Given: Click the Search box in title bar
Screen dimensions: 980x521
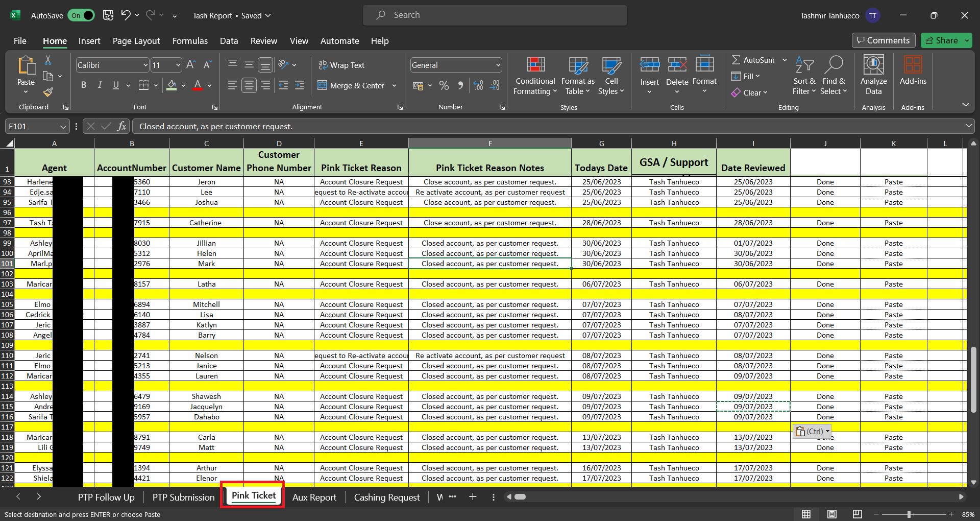Looking at the screenshot, I should coord(495,15).
